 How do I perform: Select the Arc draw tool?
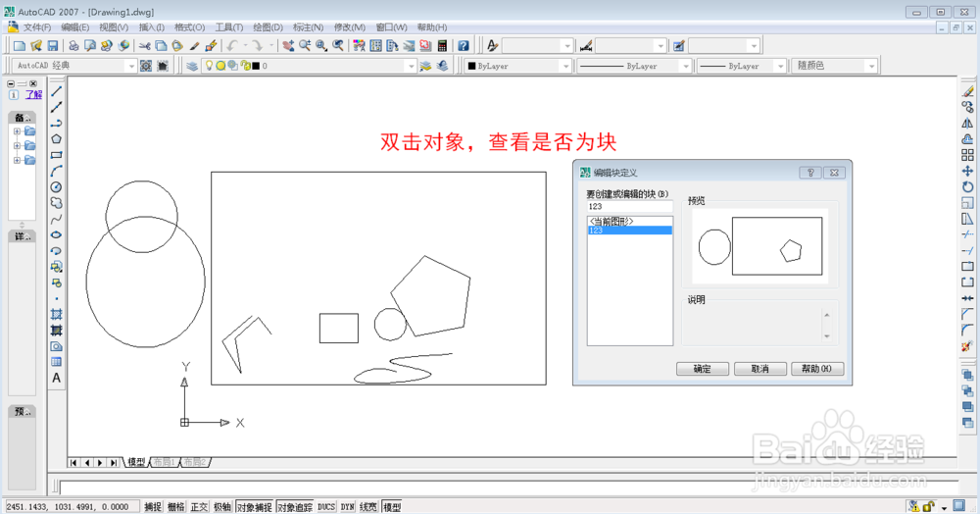tap(56, 171)
